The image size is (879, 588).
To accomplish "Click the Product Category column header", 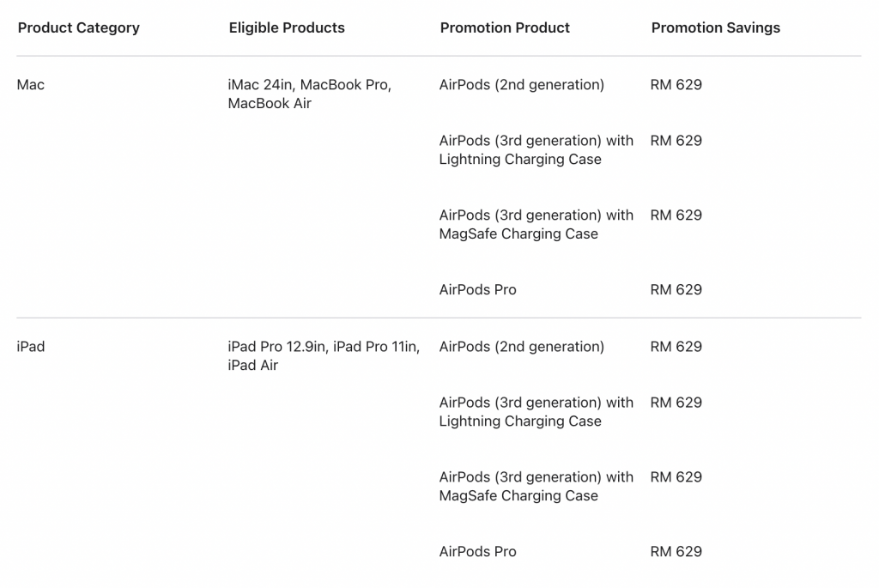I will click(78, 27).
